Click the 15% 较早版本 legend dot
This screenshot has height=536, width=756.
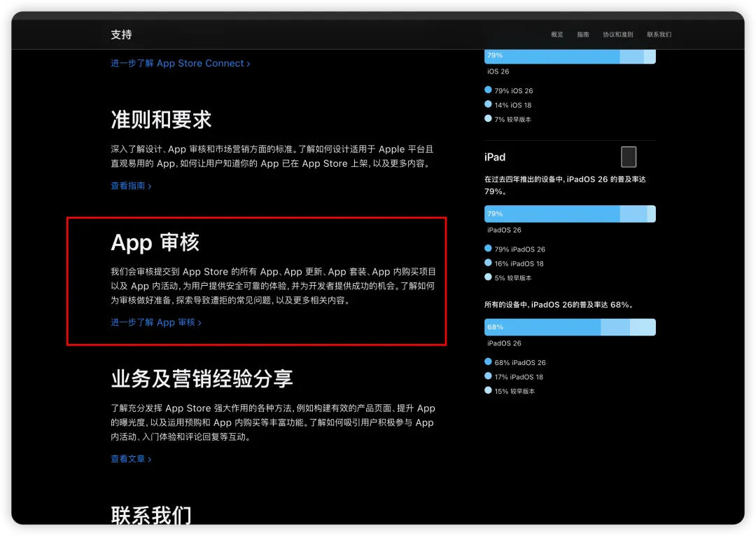coord(488,391)
